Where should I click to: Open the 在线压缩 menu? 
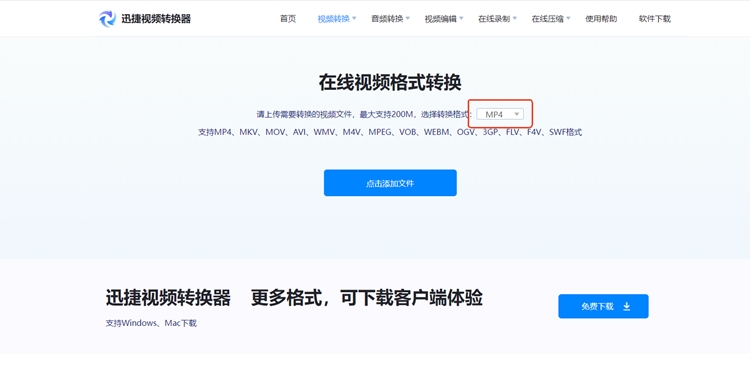548,19
